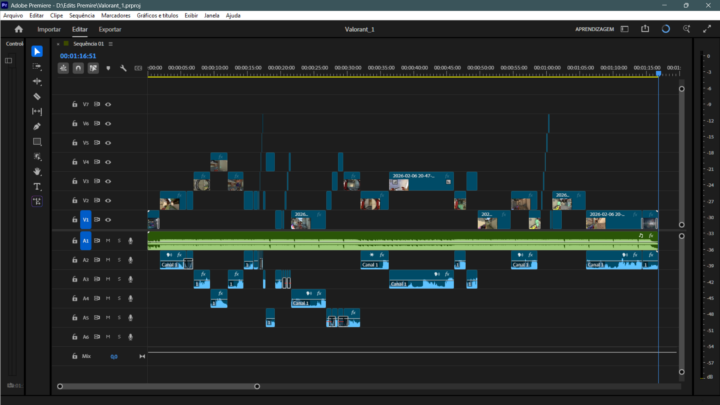This screenshot has width=720, height=405.
Task: Toggle Snap in timeline
Action: click(78, 69)
